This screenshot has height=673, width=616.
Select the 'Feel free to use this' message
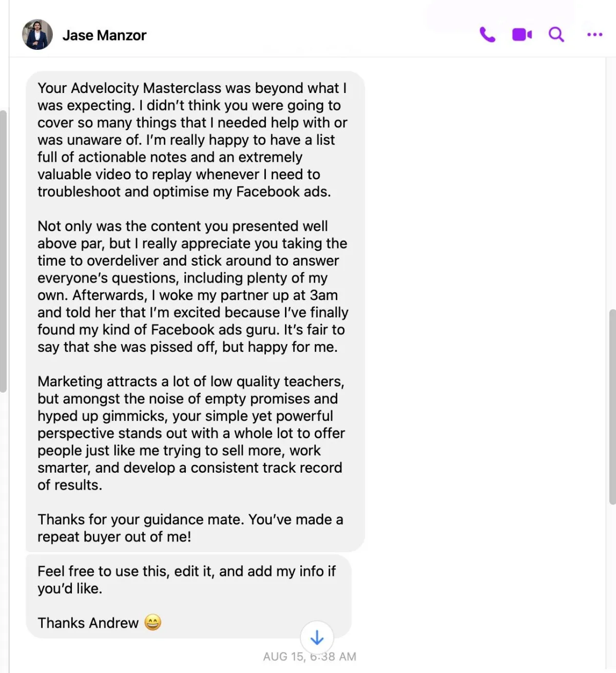coord(186,579)
